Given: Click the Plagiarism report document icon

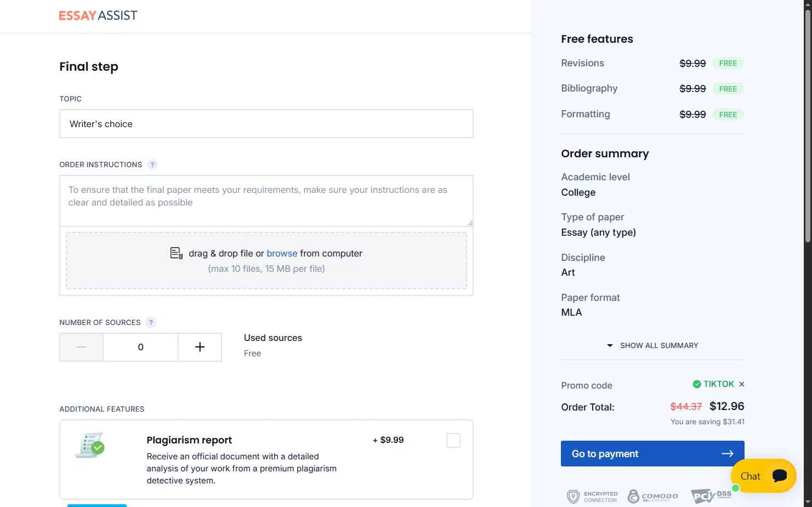Looking at the screenshot, I should (90, 445).
